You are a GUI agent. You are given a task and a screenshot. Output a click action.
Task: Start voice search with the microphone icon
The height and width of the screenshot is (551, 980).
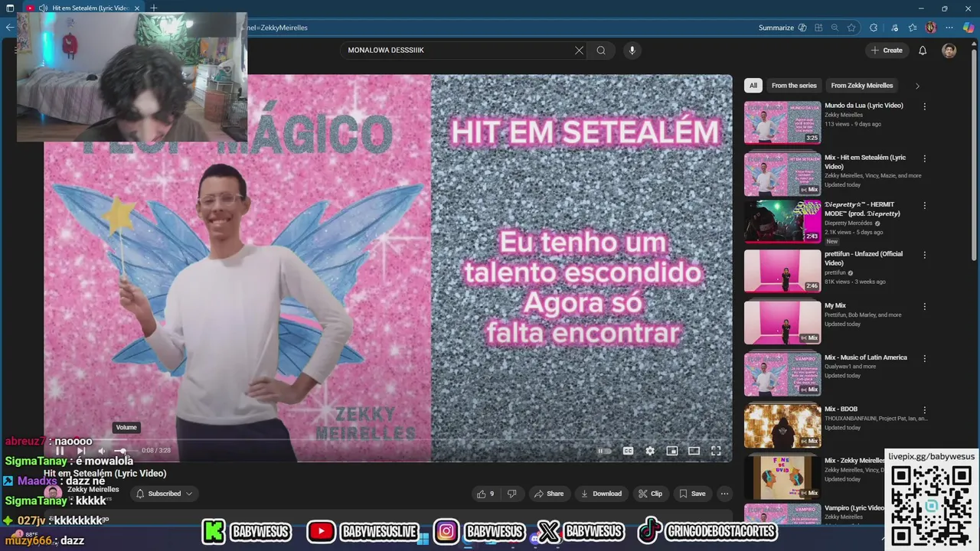[x=632, y=51]
